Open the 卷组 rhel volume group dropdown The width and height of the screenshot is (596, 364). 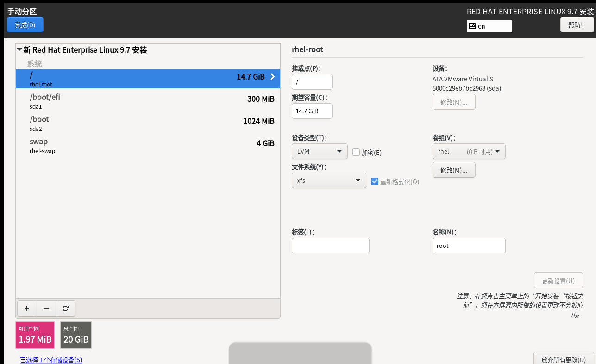[469, 151]
